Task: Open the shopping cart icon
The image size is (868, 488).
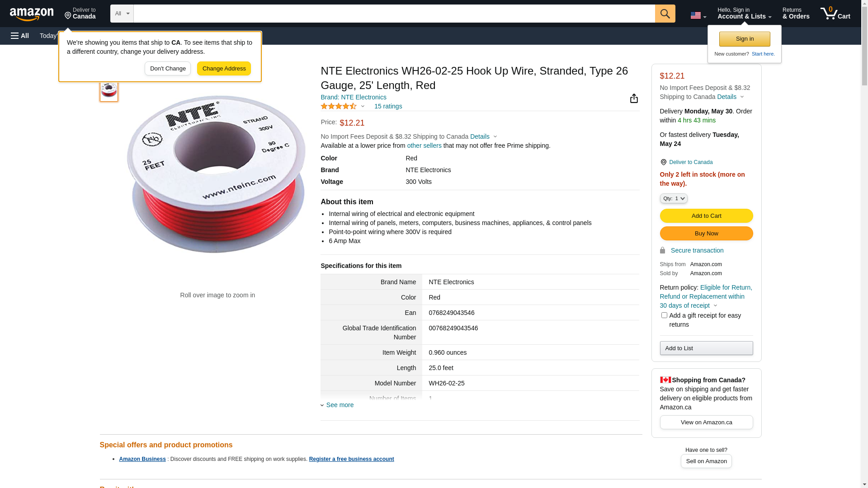Action: [x=835, y=14]
